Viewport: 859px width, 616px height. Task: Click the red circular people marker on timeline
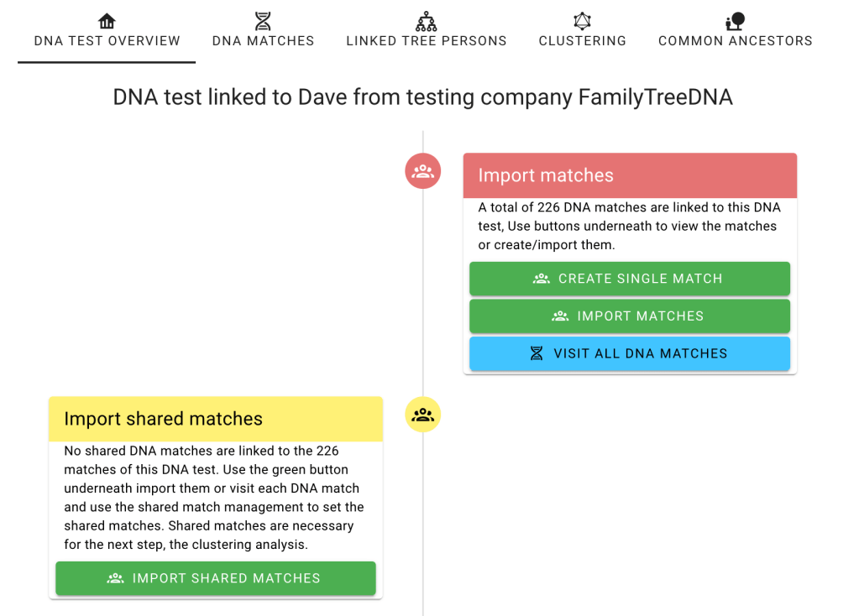pos(422,171)
